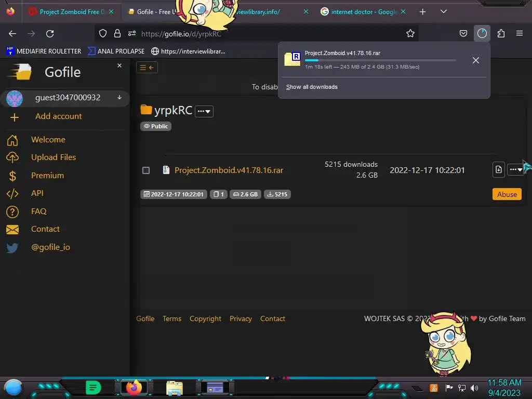This screenshot has height=399, width=532.
Task: Open the Terms footer link
Action: tap(171, 319)
